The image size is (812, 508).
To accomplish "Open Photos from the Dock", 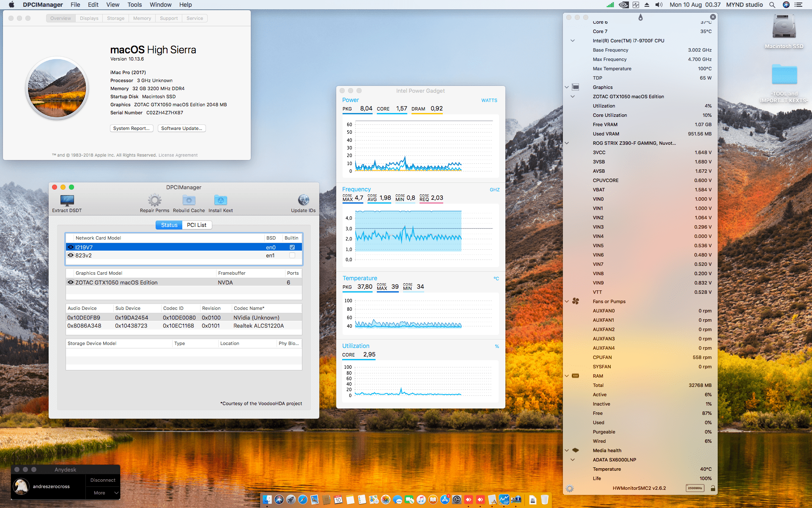I will click(x=386, y=500).
